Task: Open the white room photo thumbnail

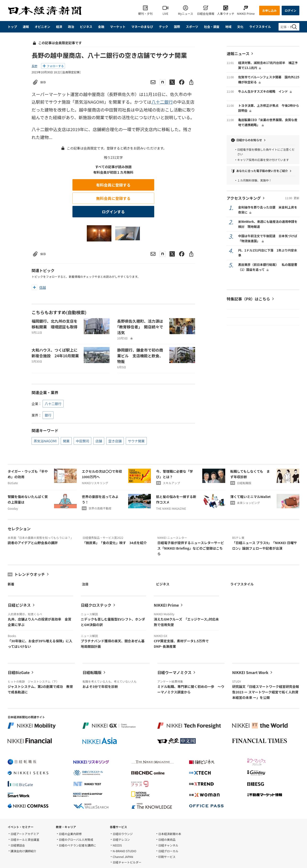Action: point(127,234)
